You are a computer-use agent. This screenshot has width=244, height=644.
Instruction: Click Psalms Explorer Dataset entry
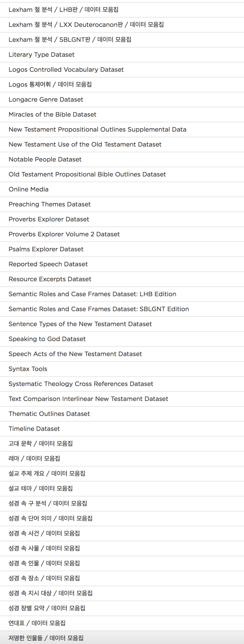pyautogui.click(x=122, y=249)
